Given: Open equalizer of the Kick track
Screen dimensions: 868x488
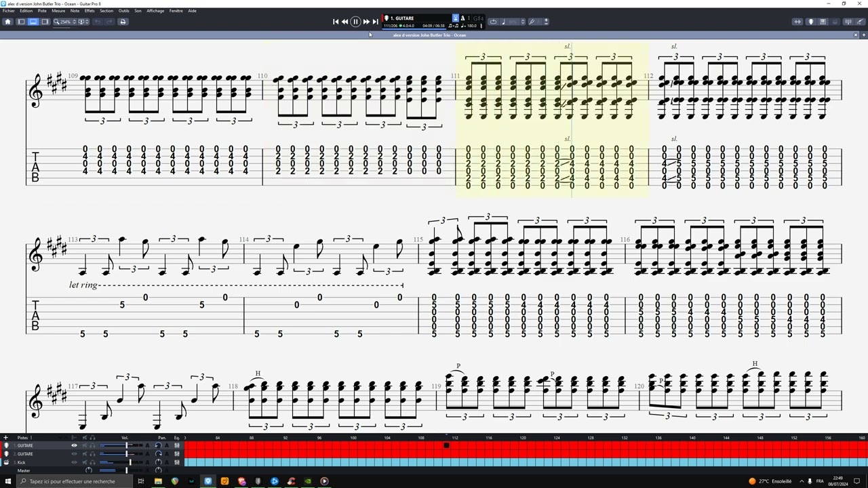Looking at the screenshot, I should click(x=177, y=462).
